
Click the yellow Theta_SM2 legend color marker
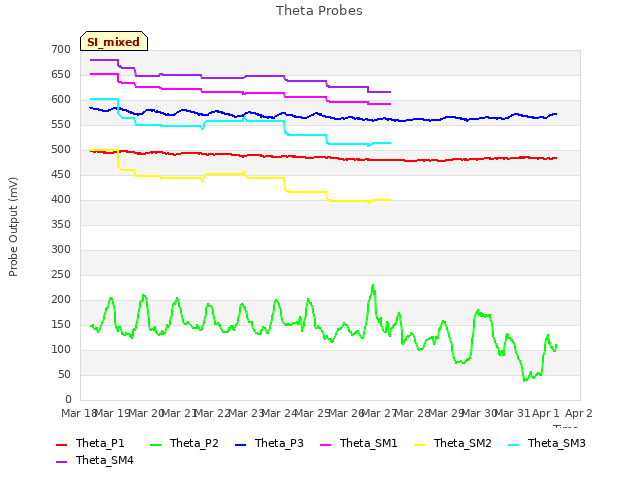[x=420, y=444]
